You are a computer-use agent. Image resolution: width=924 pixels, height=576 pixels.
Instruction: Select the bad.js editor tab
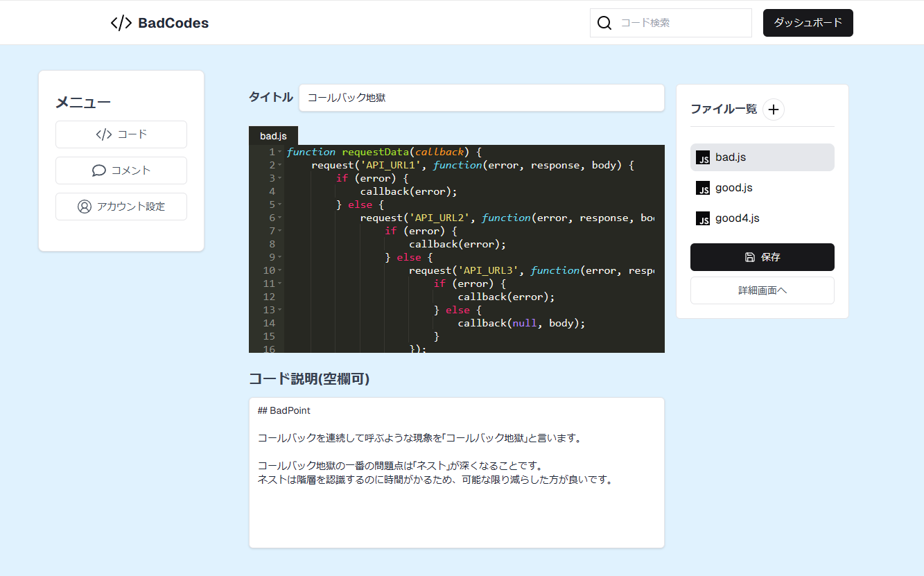click(273, 136)
